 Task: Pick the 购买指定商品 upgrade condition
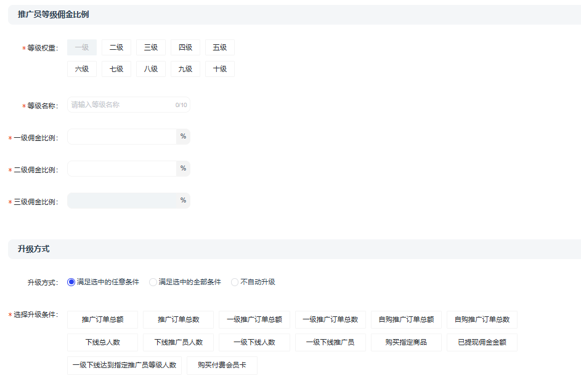tap(406, 342)
